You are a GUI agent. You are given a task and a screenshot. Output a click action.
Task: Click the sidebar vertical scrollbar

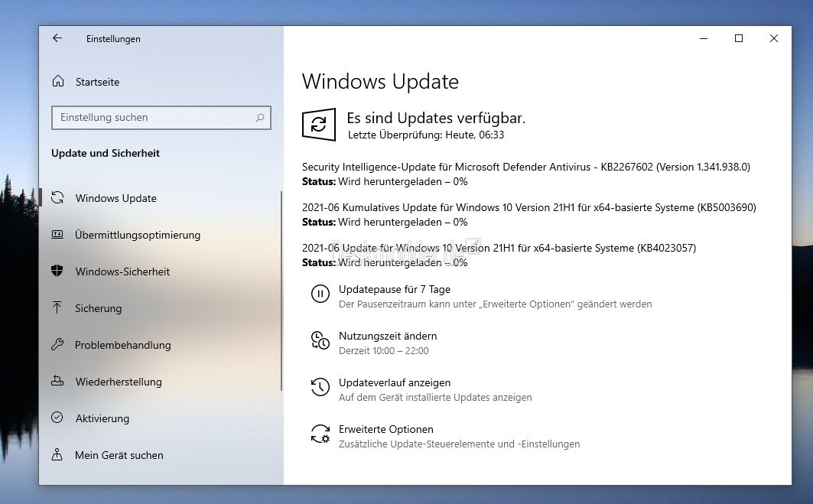click(x=281, y=291)
